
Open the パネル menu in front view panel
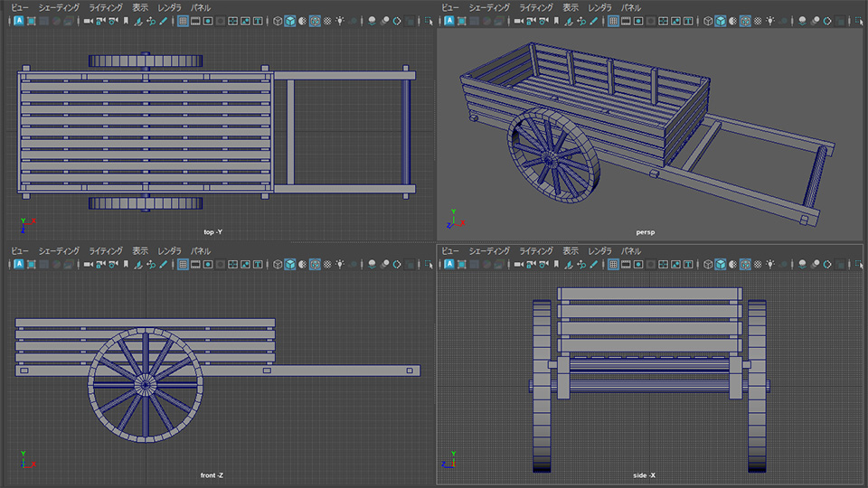pos(201,250)
